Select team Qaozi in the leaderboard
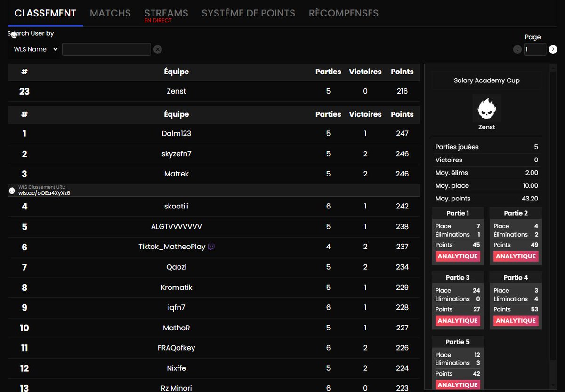The image size is (565, 392). click(213, 267)
